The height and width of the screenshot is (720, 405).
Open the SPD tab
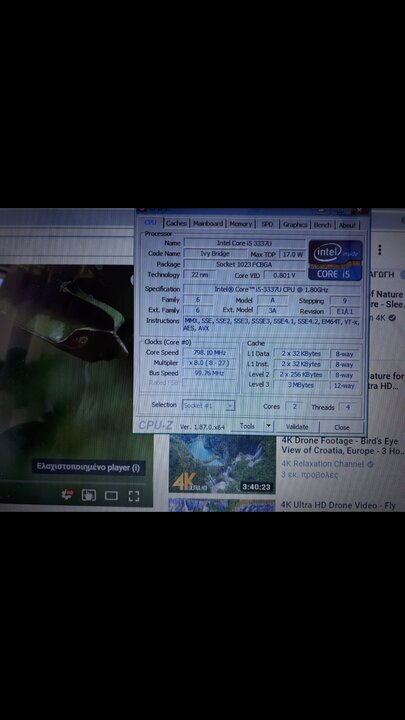click(267, 225)
